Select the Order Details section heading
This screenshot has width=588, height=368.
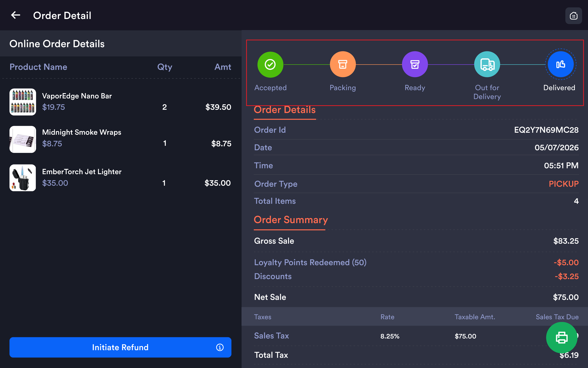[285, 110]
